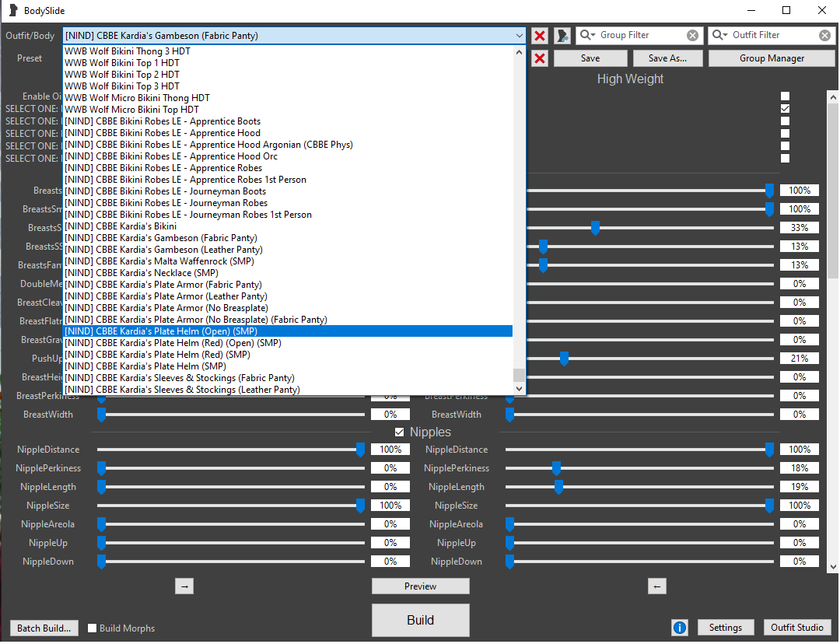Click the high-weight NipplePerkiness 18% value box
Viewport: 840px width, 644px height.
coord(800,468)
